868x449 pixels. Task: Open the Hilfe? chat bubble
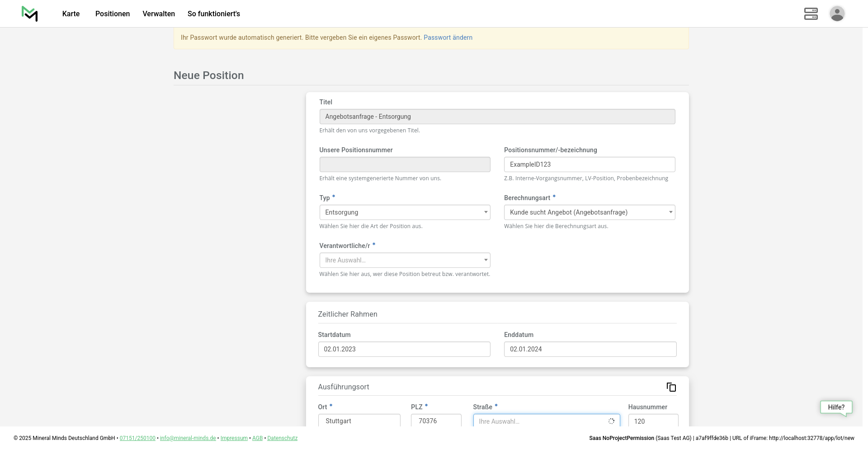[x=836, y=407]
